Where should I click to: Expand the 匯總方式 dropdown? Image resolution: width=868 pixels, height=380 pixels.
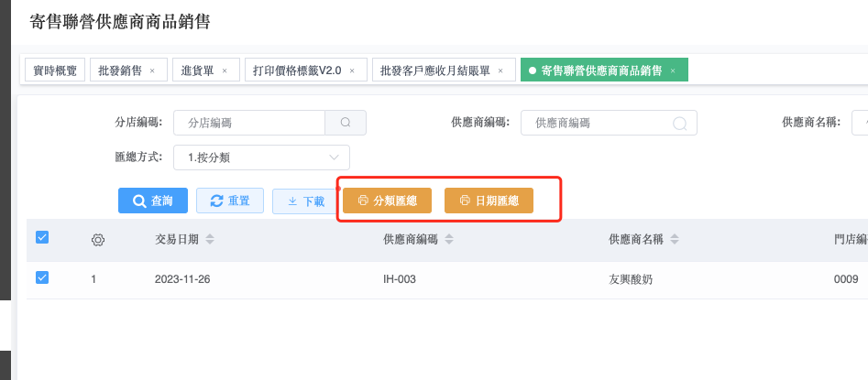(261, 157)
